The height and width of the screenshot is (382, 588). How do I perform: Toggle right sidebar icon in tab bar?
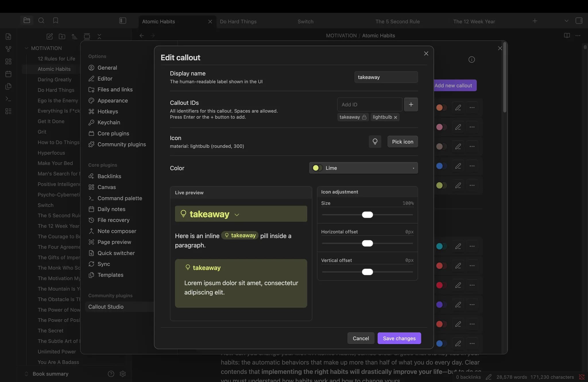pos(579,21)
